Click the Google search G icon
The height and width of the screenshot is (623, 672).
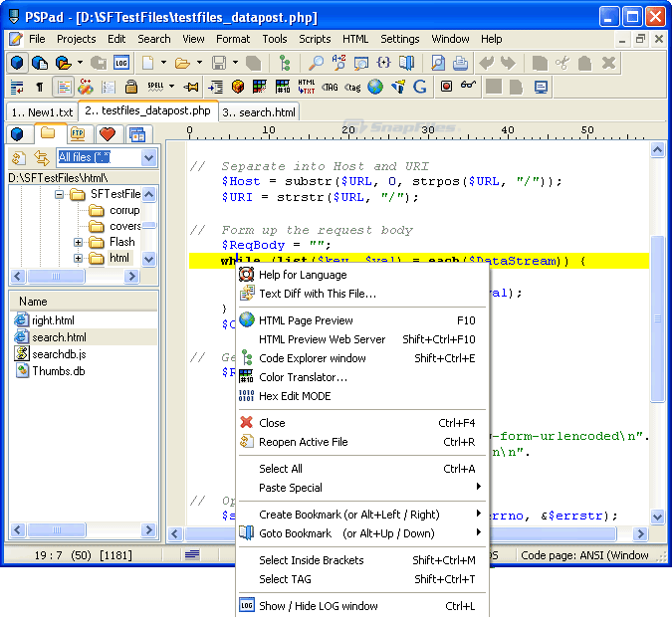tap(419, 87)
